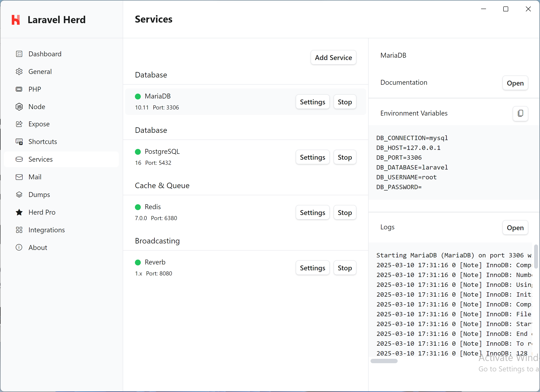Open Settings for PostgreSQL
Screen dimensions: 540x392
tap(312, 157)
